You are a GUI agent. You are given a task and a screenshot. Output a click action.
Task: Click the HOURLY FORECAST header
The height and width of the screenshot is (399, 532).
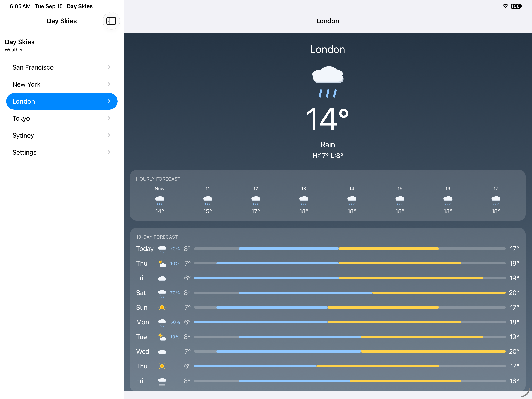158,179
